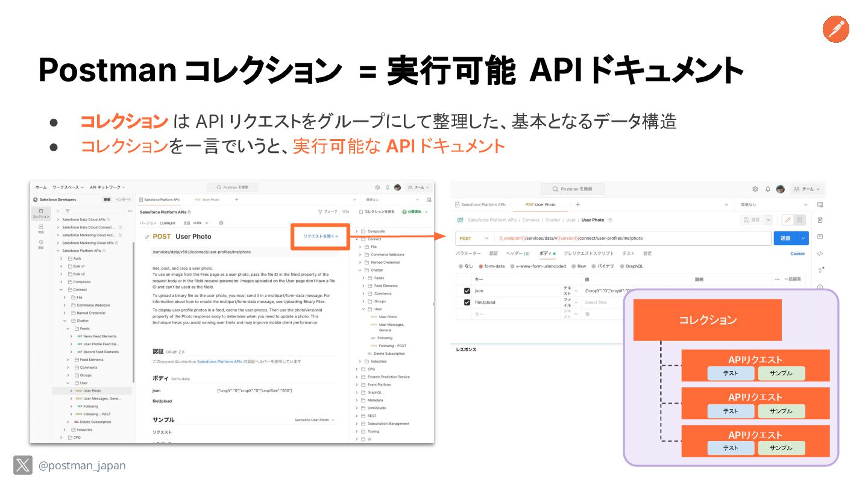Open the Collections sidebar icon in left window
The image size is (868, 488).
[41, 213]
